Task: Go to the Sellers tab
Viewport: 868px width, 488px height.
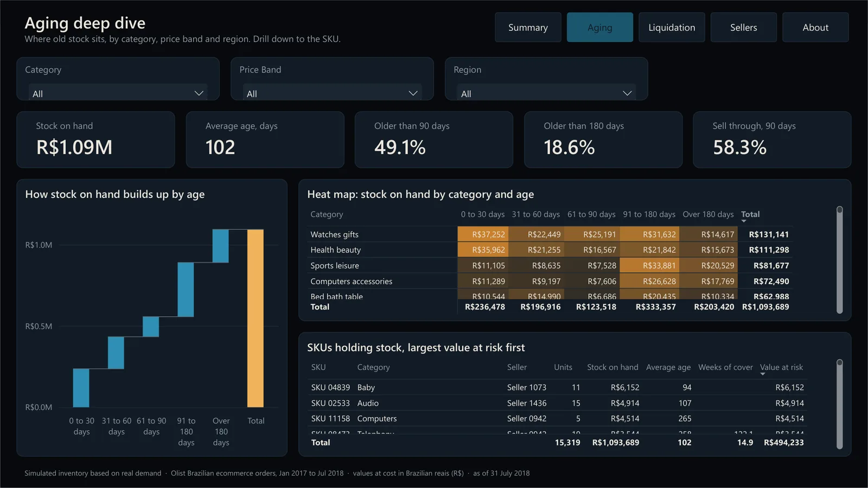Action: (x=743, y=27)
